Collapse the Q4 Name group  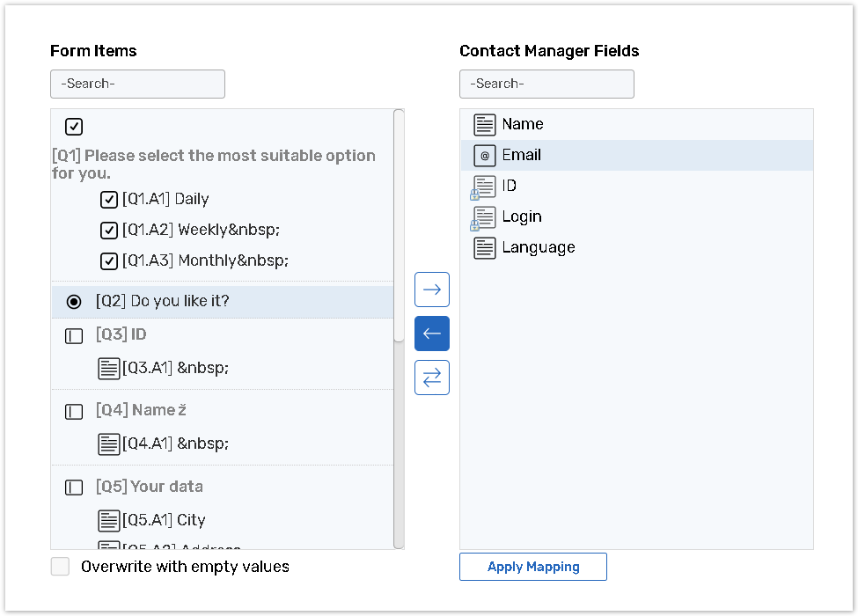pyautogui.click(x=75, y=412)
